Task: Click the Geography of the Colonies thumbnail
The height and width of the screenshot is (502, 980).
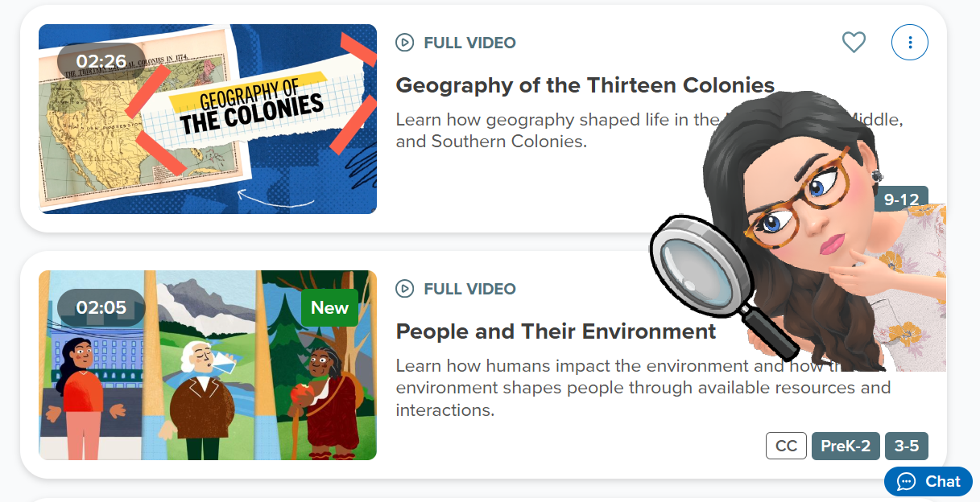Action: (x=208, y=119)
